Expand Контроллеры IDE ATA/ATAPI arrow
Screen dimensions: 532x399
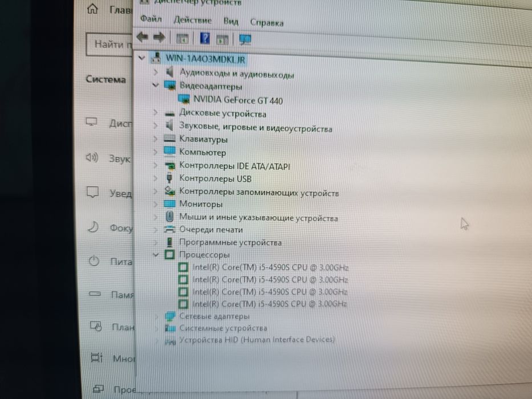click(x=156, y=165)
